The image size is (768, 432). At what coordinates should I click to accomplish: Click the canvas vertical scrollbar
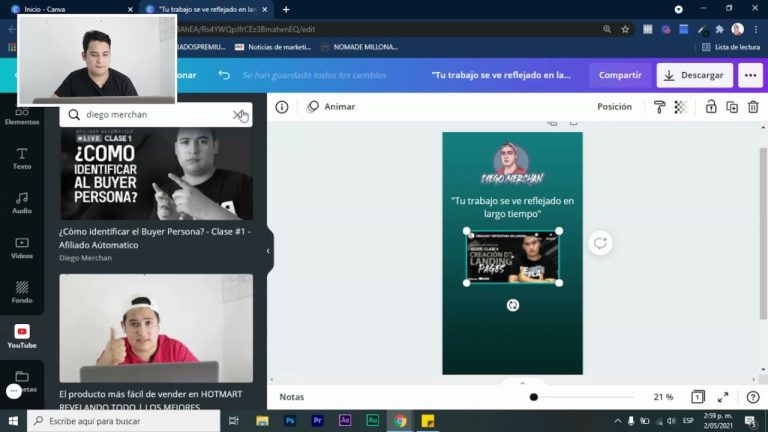coord(763,234)
